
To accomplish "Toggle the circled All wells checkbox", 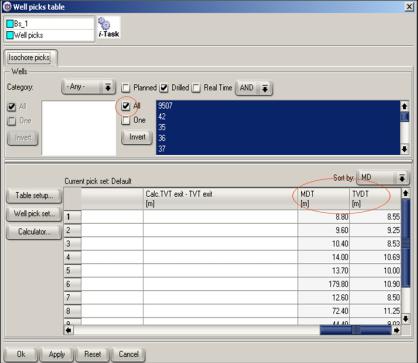I will tap(126, 106).
